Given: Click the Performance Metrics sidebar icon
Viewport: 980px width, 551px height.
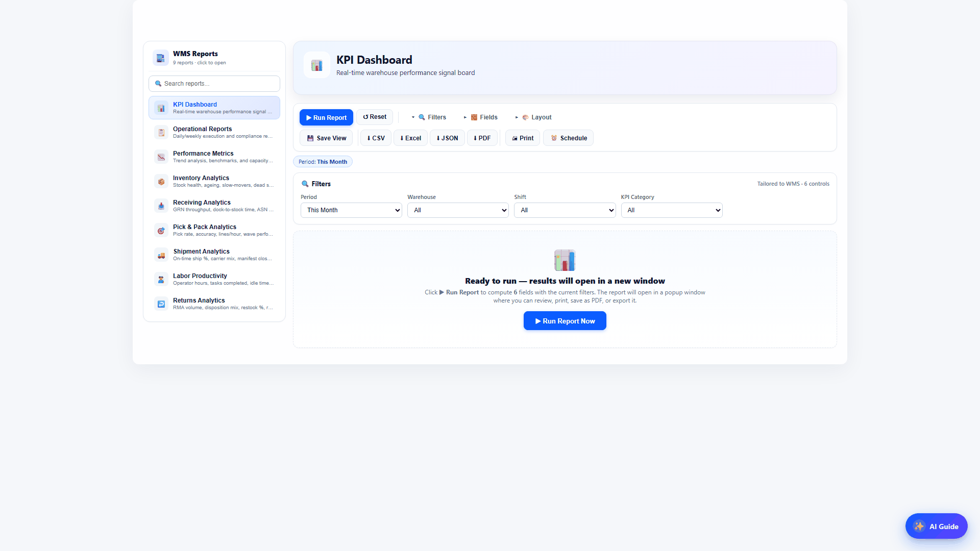Looking at the screenshot, I should point(161,157).
